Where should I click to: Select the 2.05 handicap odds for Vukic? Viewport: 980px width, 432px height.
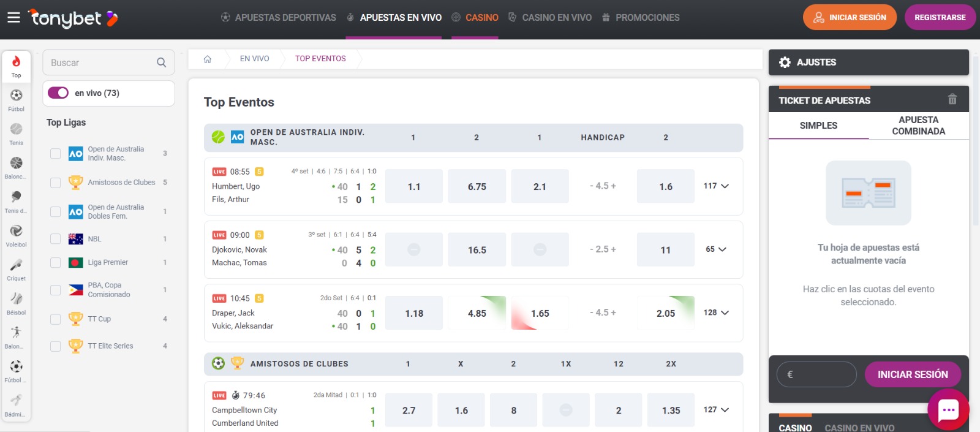click(x=666, y=313)
